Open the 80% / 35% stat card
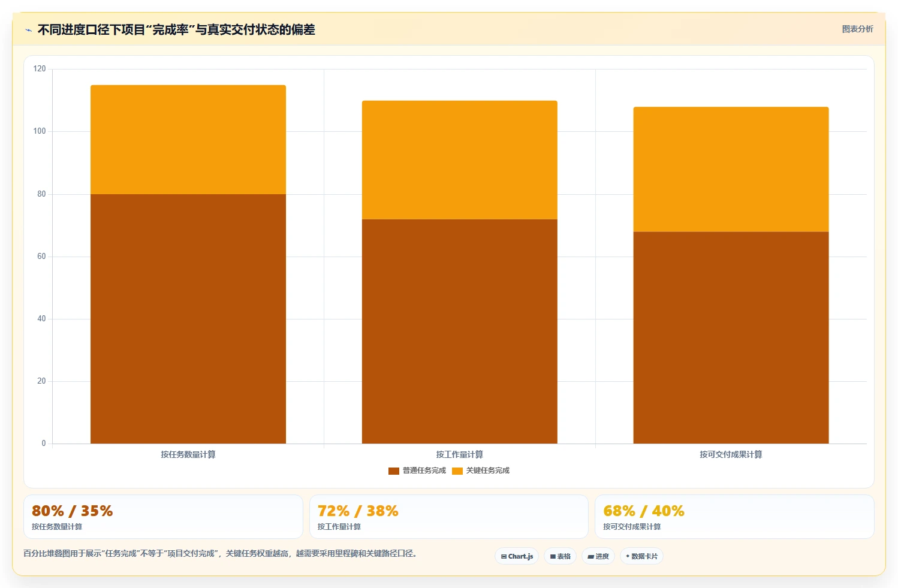Screen dimensions: 898x588 point(163,517)
